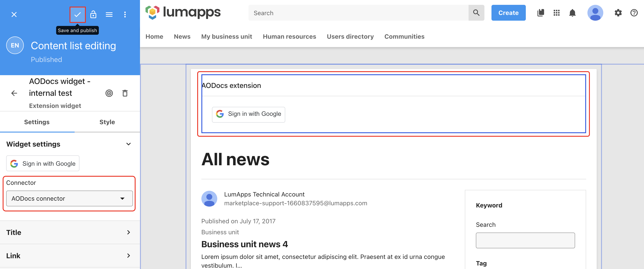Open Human resources nav item

click(x=289, y=37)
